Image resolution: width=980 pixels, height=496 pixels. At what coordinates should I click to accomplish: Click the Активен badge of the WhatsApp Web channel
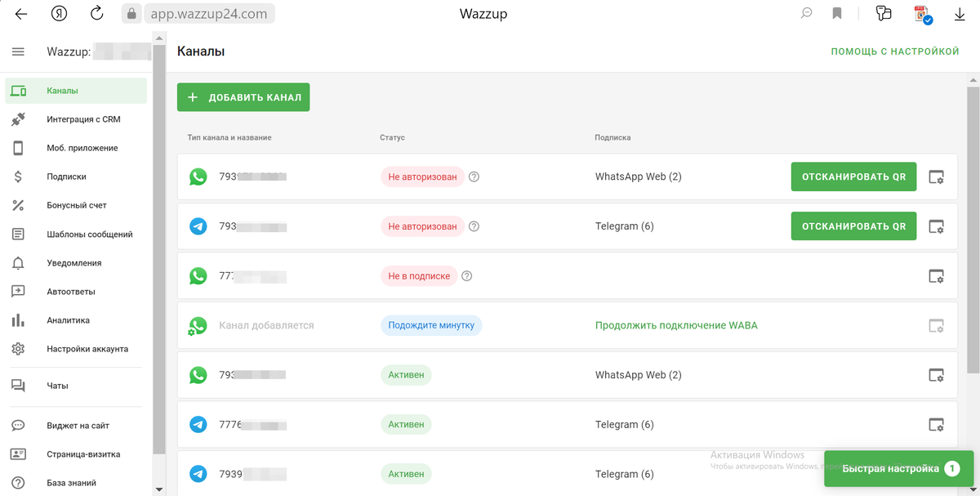[406, 375]
